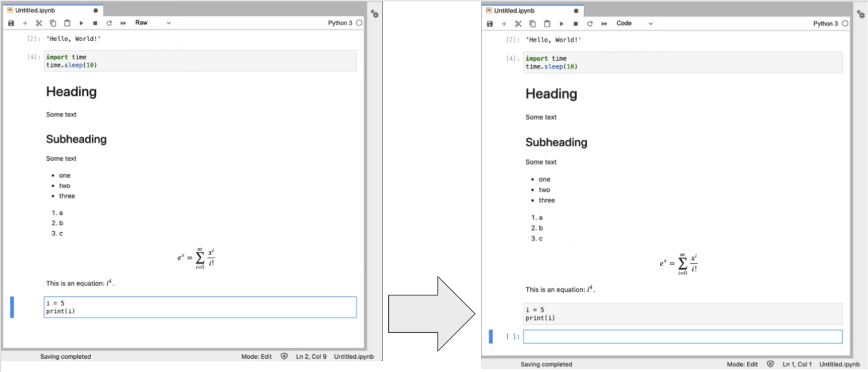Open the property inspector gears icon beside the left notebook
The width and height of the screenshot is (868, 372).
[375, 13]
